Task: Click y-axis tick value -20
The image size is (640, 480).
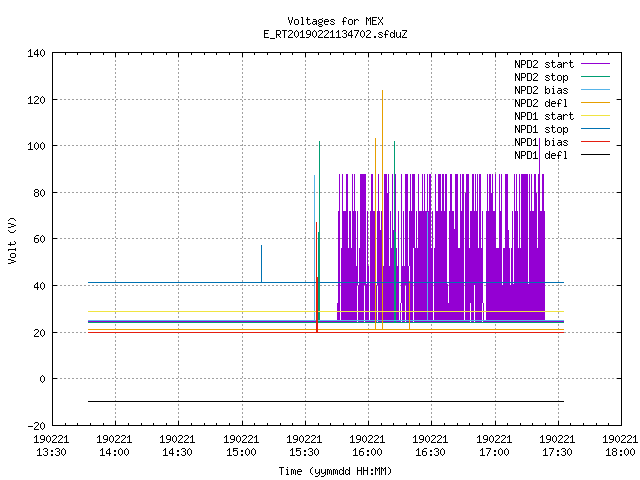Action: pos(36,426)
